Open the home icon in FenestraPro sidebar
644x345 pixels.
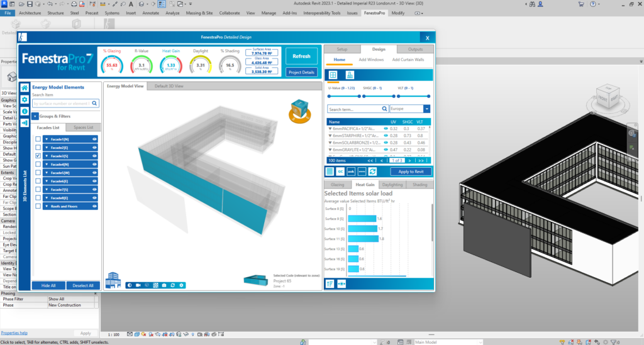(25, 88)
